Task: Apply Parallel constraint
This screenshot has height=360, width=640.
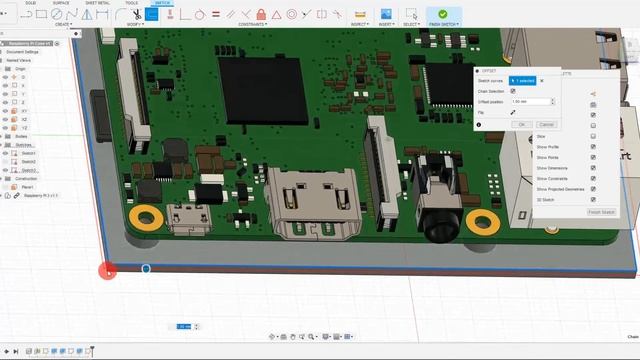Action: [231, 14]
